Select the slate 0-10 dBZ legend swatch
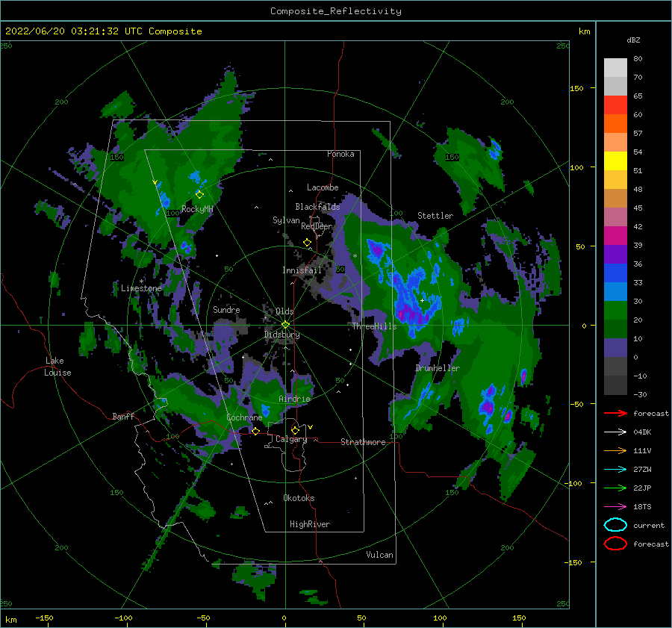This screenshot has width=672, height=628. [615, 347]
